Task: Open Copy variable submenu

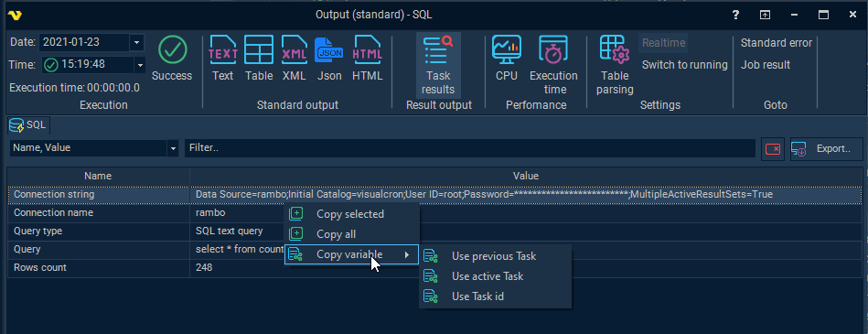Action: [x=351, y=254]
